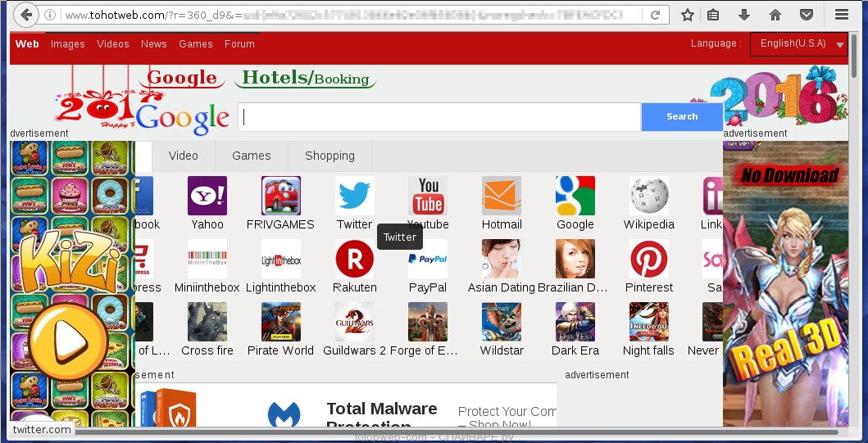This screenshot has height=443, width=868.
Task: Click the YouTube shortcut icon
Action: pyautogui.click(x=428, y=196)
